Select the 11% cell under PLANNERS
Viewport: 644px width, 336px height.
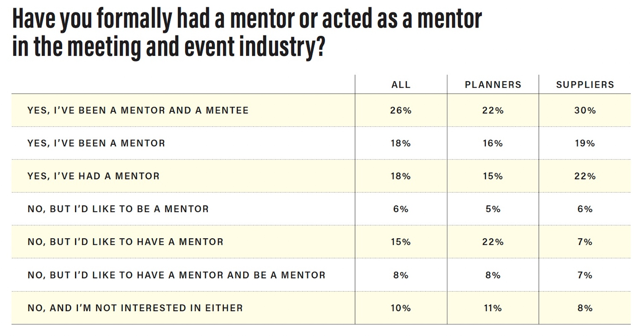tap(493, 308)
